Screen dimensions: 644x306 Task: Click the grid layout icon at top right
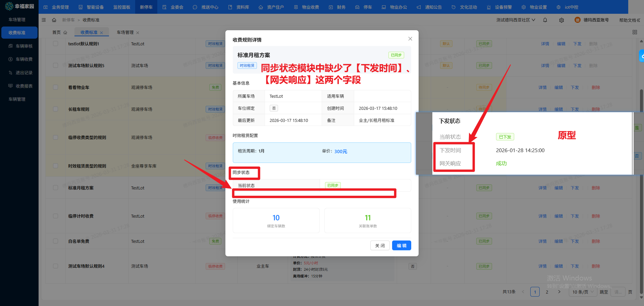[x=635, y=32]
